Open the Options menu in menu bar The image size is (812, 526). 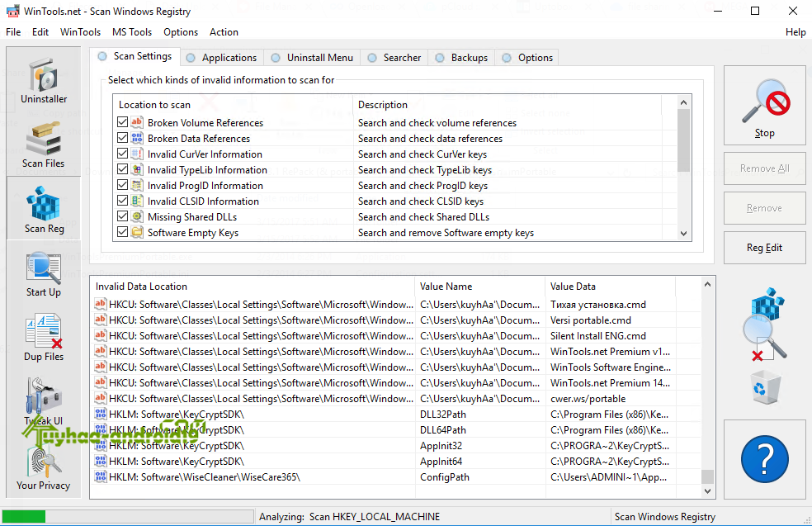(181, 32)
